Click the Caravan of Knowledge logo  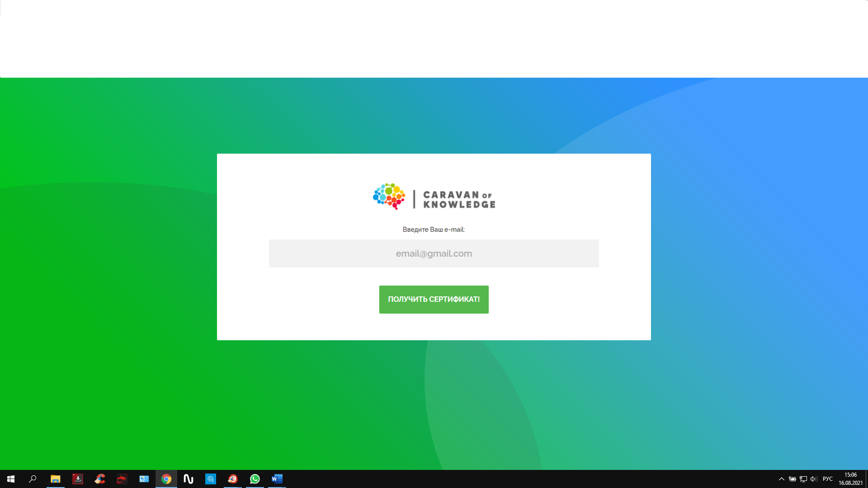pyautogui.click(x=434, y=196)
